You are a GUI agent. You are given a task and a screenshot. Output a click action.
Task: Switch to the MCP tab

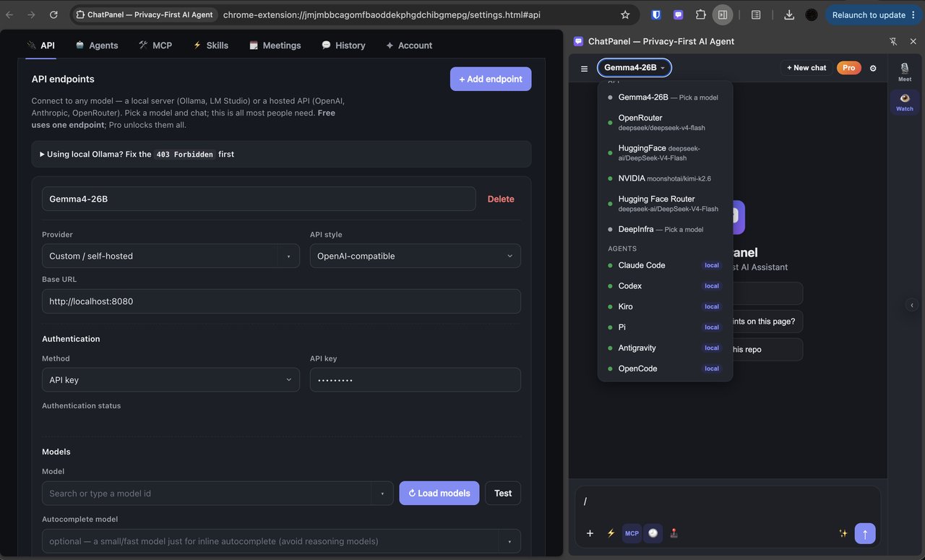pyautogui.click(x=155, y=45)
